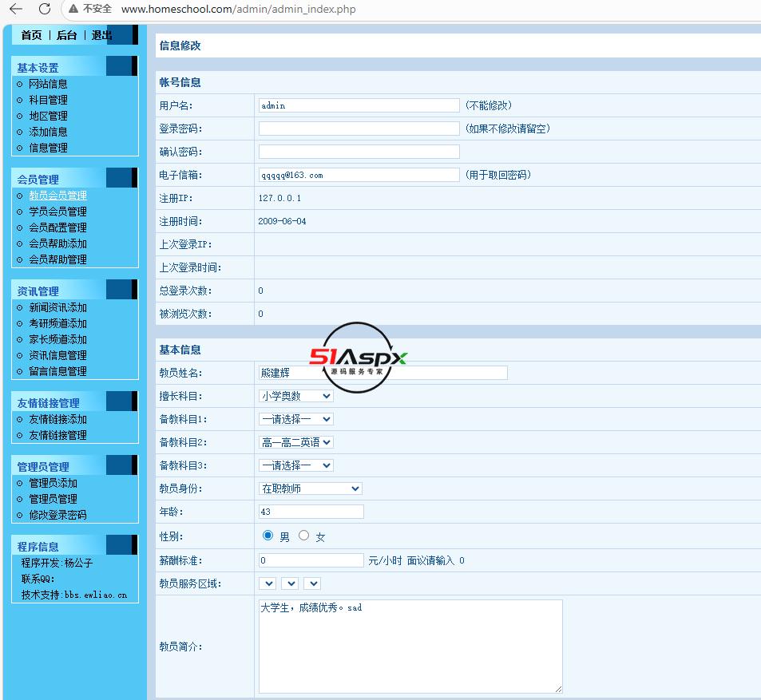Viewport: 761px width, 700px height.
Task: Open the 教员身份 dropdown
Action: pyautogui.click(x=310, y=488)
